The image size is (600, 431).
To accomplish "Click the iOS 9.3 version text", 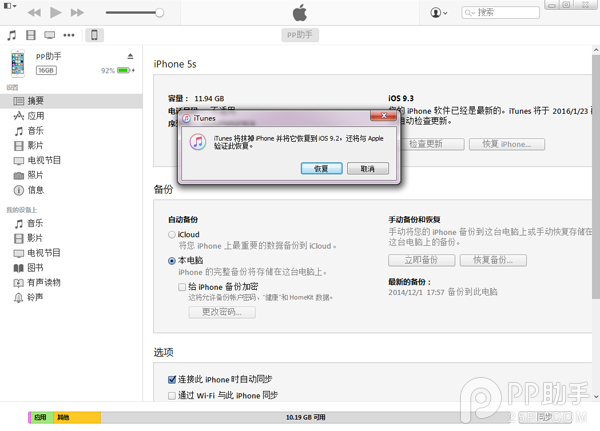I will coord(401,98).
